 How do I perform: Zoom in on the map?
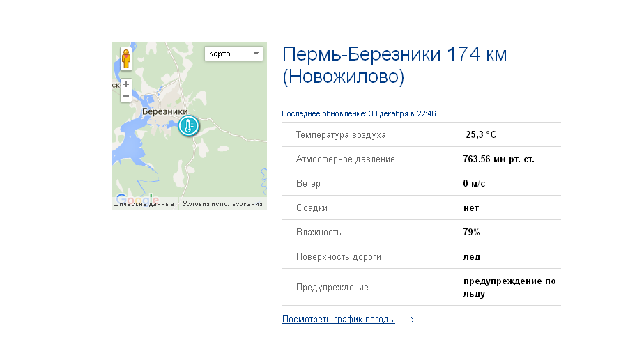(x=126, y=84)
